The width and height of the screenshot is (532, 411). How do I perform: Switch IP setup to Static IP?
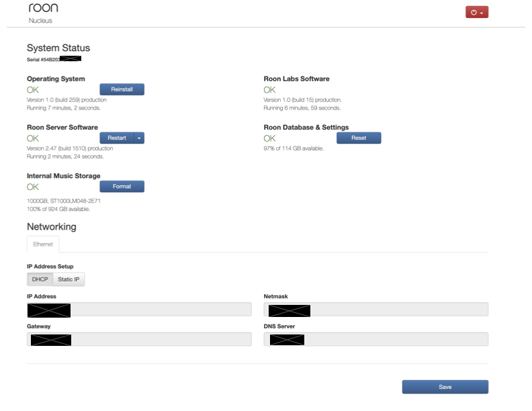click(69, 279)
